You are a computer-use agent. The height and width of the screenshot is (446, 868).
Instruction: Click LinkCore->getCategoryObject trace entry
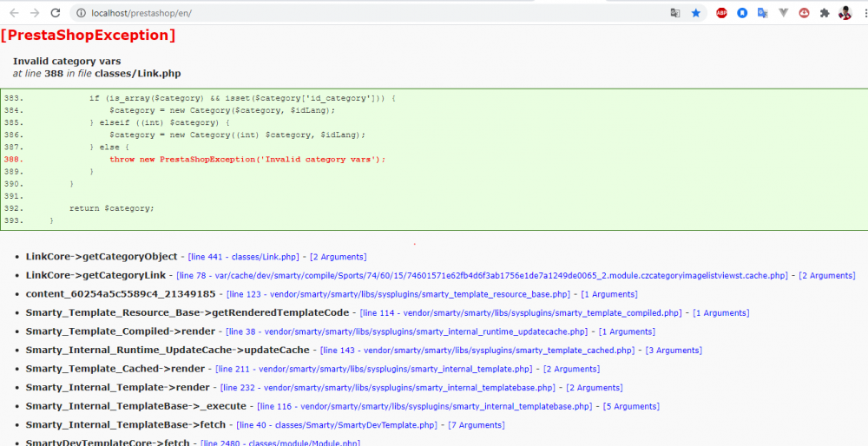pos(102,257)
